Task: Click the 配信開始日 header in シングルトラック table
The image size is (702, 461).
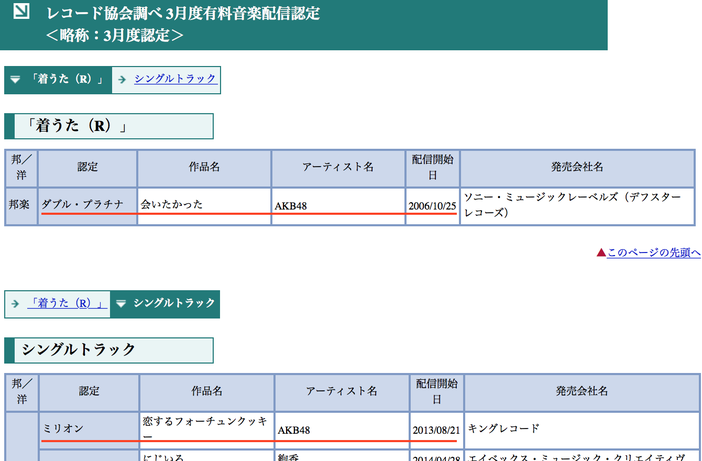Action: point(437,392)
